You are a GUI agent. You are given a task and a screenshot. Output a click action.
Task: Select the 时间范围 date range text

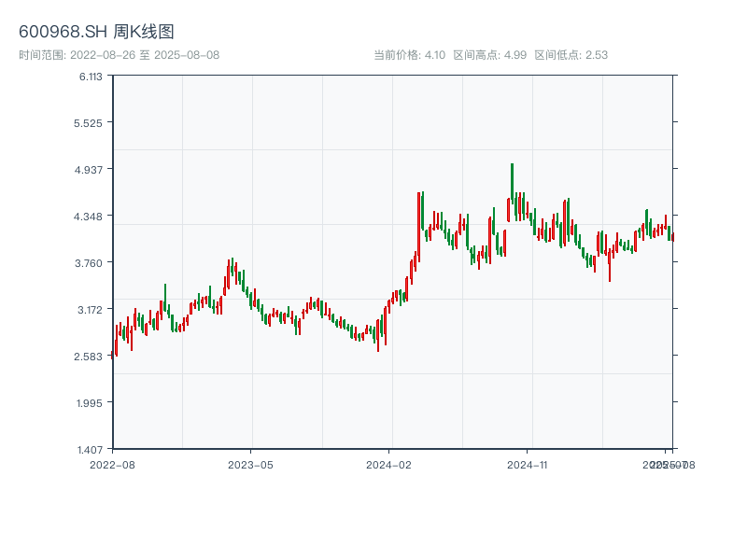click(119, 55)
